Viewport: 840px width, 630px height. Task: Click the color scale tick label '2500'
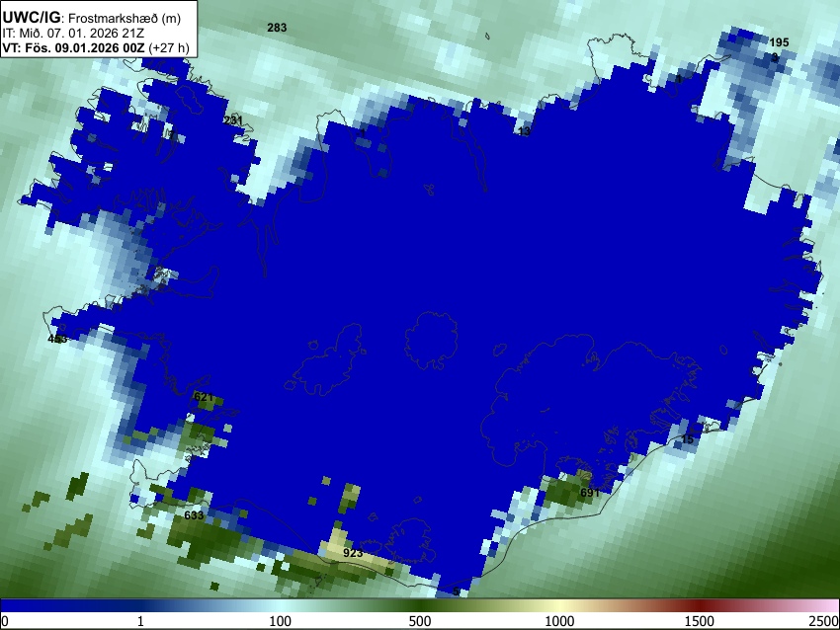point(825,621)
